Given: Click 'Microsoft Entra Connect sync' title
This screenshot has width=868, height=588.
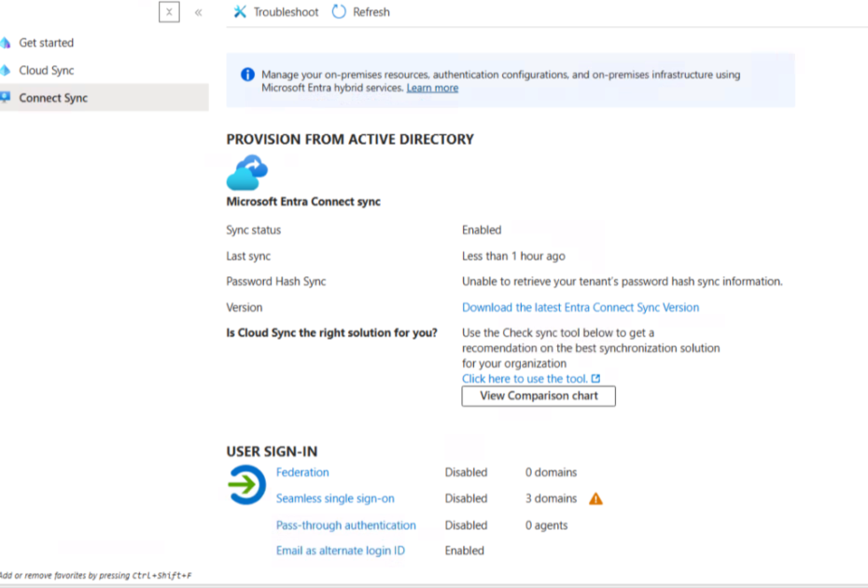Looking at the screenshot, I should pos(303,202).
